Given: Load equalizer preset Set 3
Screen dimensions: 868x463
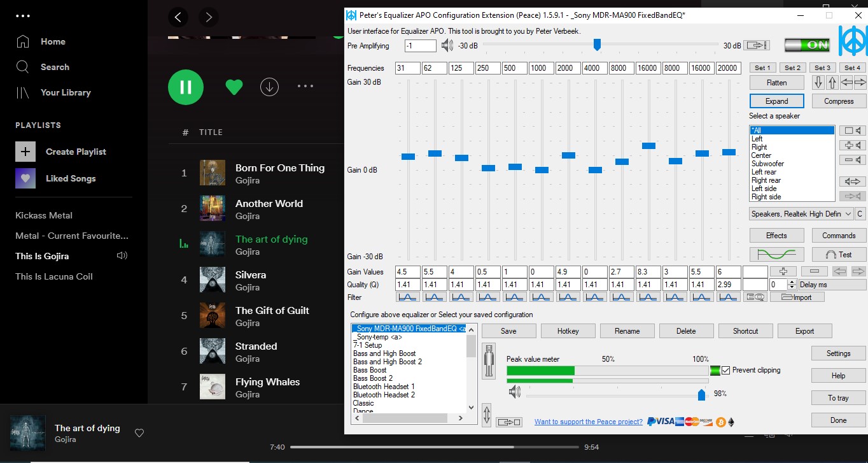Looking at the screenshot, I should 822,68.
